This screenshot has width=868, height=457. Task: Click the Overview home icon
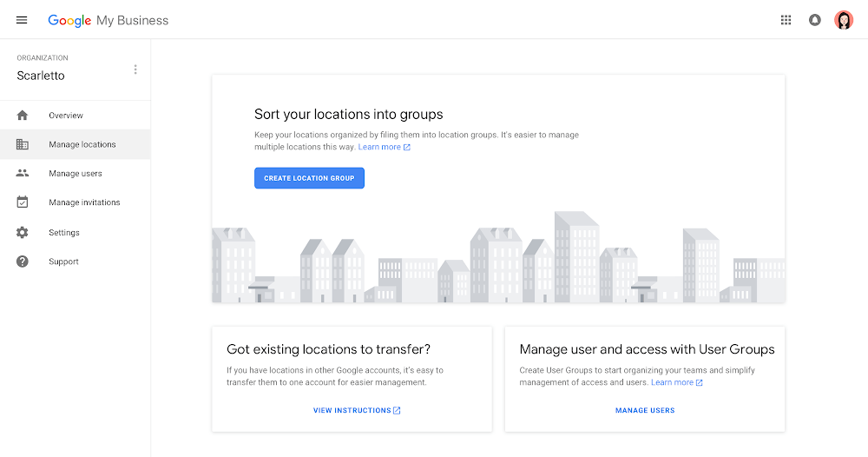pos(23,116)
